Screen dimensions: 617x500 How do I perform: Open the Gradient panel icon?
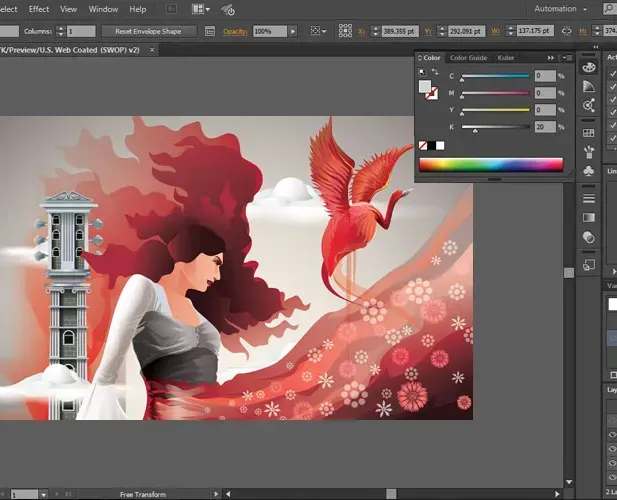[589, 218]
